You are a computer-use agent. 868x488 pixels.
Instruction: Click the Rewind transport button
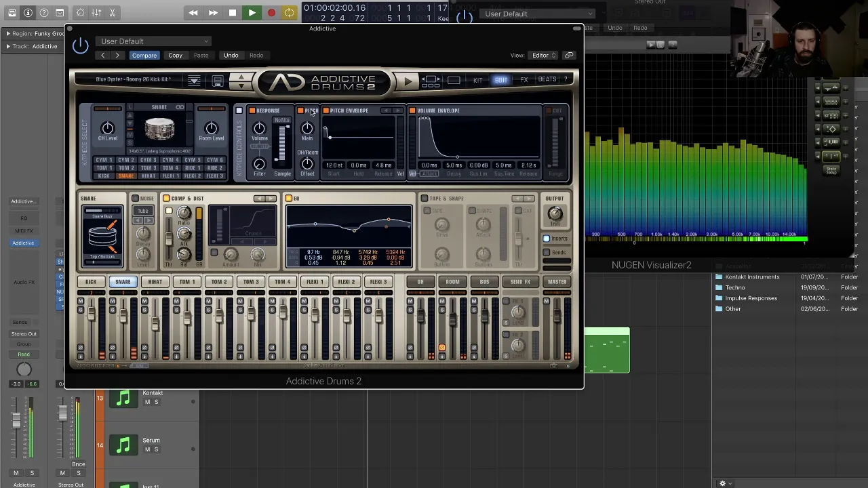[193, 13]
